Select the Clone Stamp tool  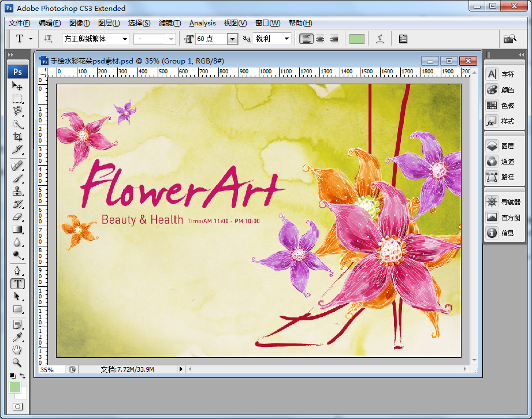17,192
